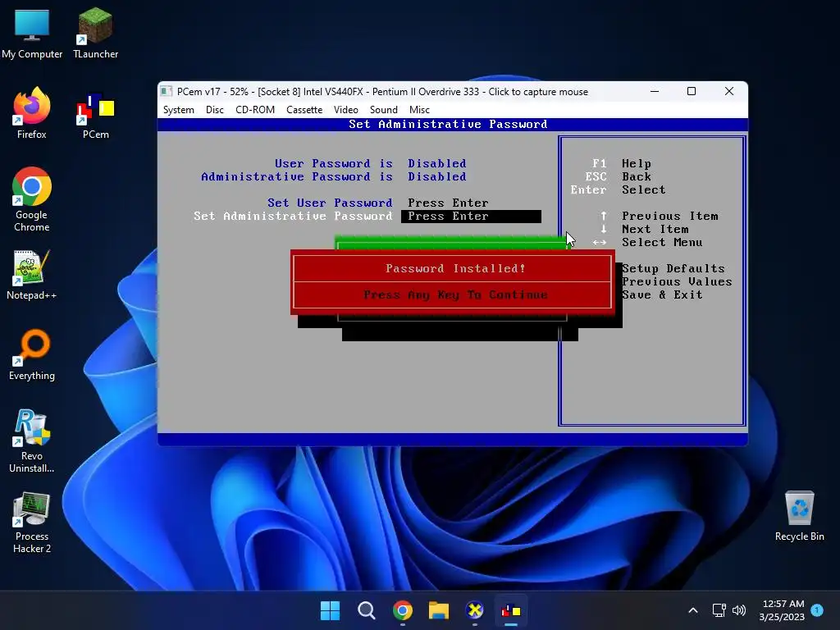Viewport: 840px width, 630px height.
Task: Select the TLauncher desktop shortcut
Action: (x=95, y=33)
